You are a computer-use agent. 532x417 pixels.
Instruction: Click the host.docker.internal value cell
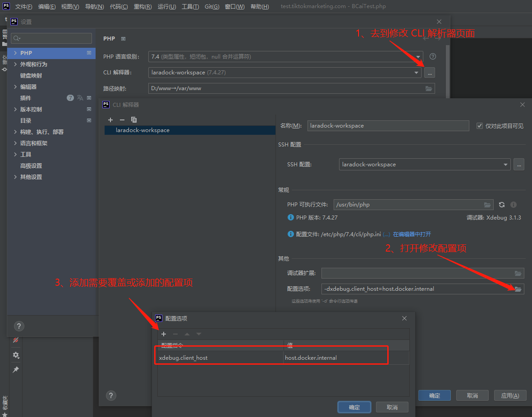tap(346, 358)
